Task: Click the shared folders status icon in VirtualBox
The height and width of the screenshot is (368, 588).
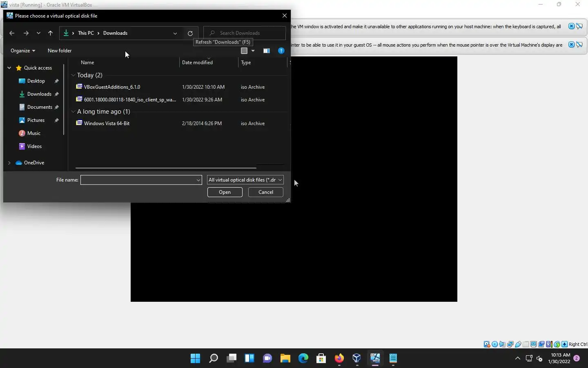Action: point(526,344)
